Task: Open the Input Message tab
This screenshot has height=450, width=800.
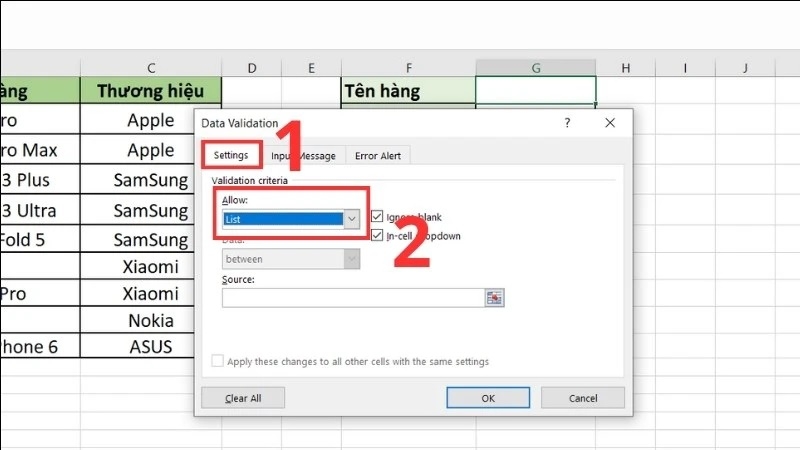Action: tap(304, 156)
